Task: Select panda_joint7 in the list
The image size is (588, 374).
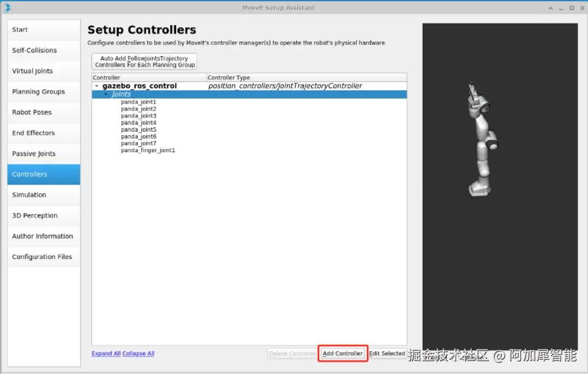Action: point(138,143)
